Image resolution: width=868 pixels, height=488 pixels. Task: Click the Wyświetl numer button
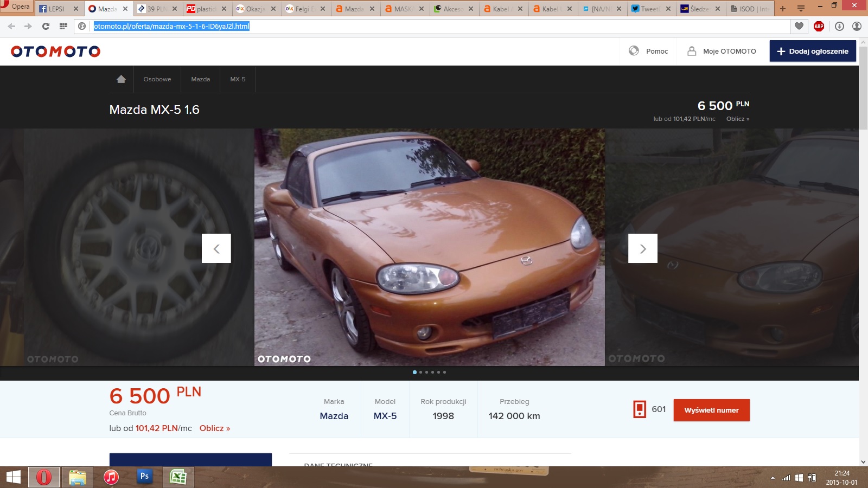tap(712, 410)
